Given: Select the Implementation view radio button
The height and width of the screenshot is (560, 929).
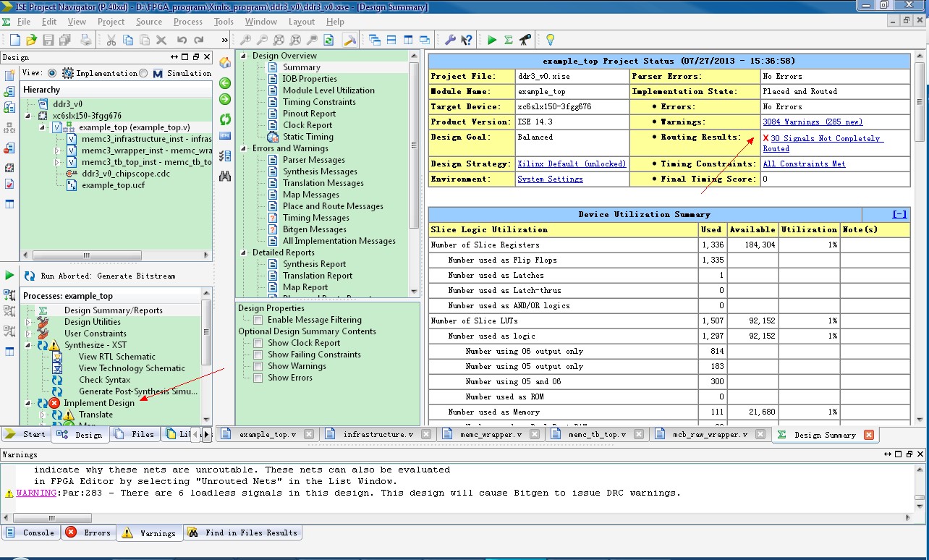Looking at the screenshot, I should coord(52,73).
